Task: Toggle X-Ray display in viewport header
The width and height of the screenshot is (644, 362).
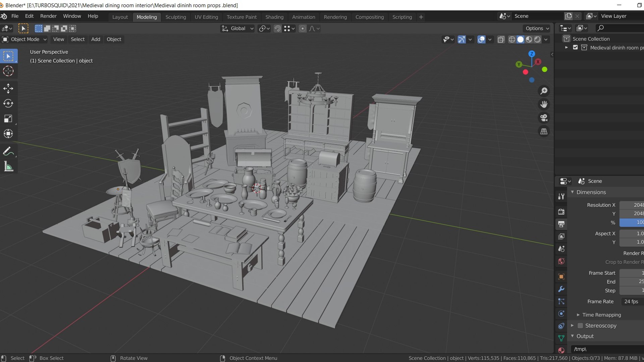Action: (x=501, y=39)
